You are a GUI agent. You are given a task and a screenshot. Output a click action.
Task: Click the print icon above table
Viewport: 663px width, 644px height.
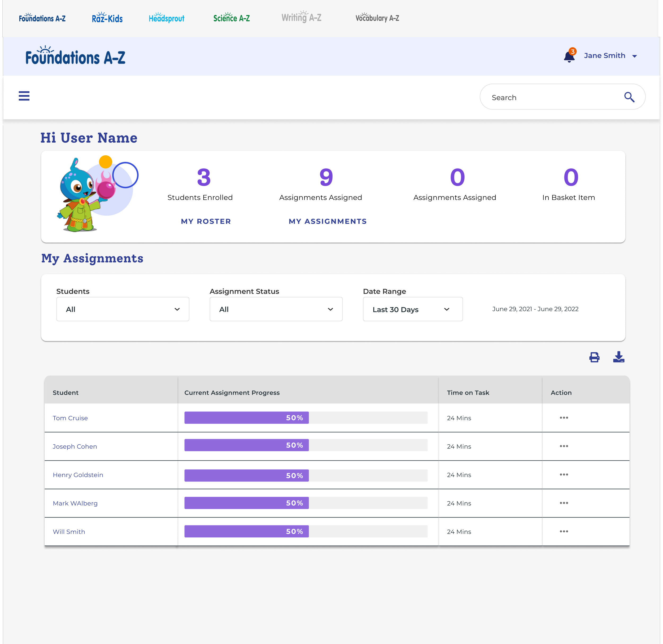click(x=594, y=357)
